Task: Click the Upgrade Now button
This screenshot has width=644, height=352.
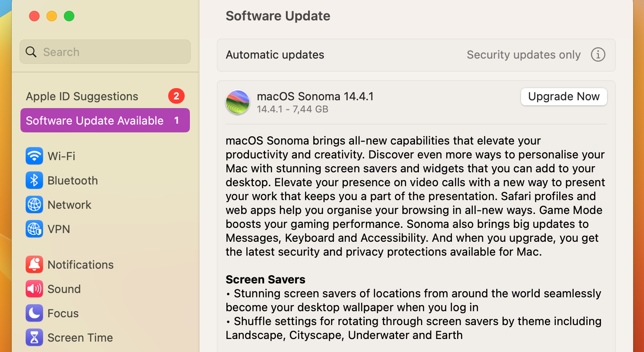Action: [x=564, y=96]
